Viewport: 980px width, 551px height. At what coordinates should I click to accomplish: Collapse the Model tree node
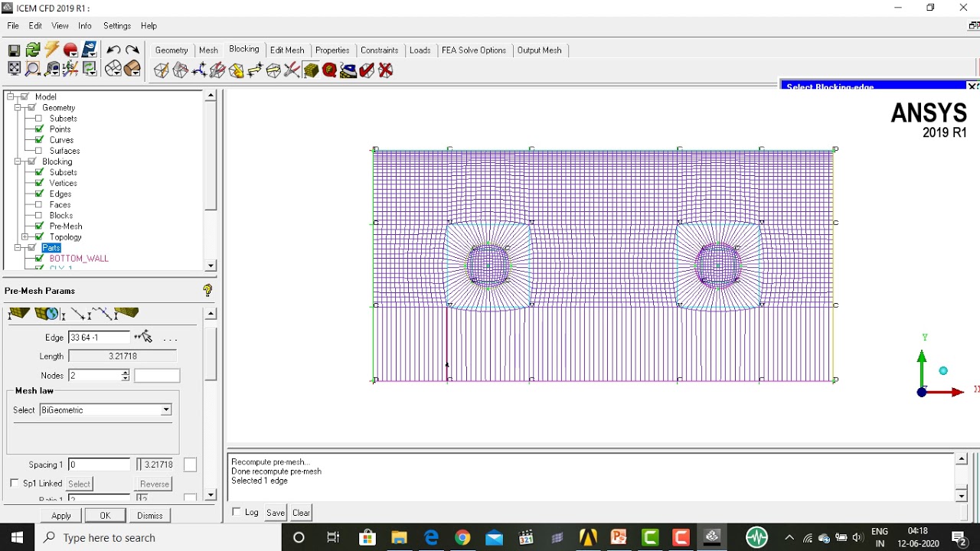pyautogui.click(x=11, y=96)
